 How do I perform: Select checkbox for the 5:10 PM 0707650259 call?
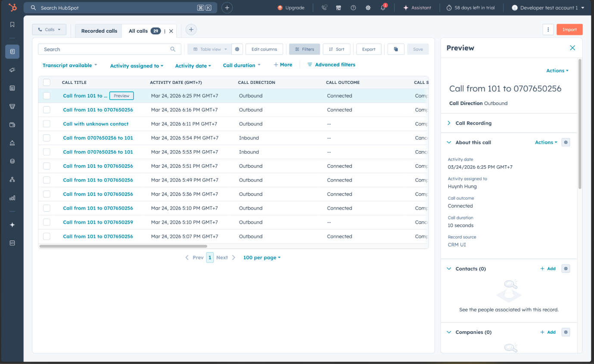point(47,222)
